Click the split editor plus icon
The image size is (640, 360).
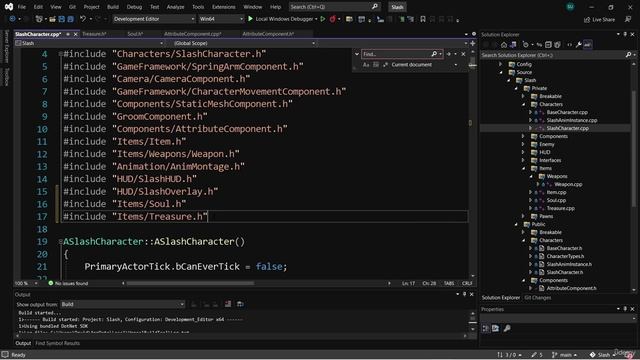pos(473,43)
